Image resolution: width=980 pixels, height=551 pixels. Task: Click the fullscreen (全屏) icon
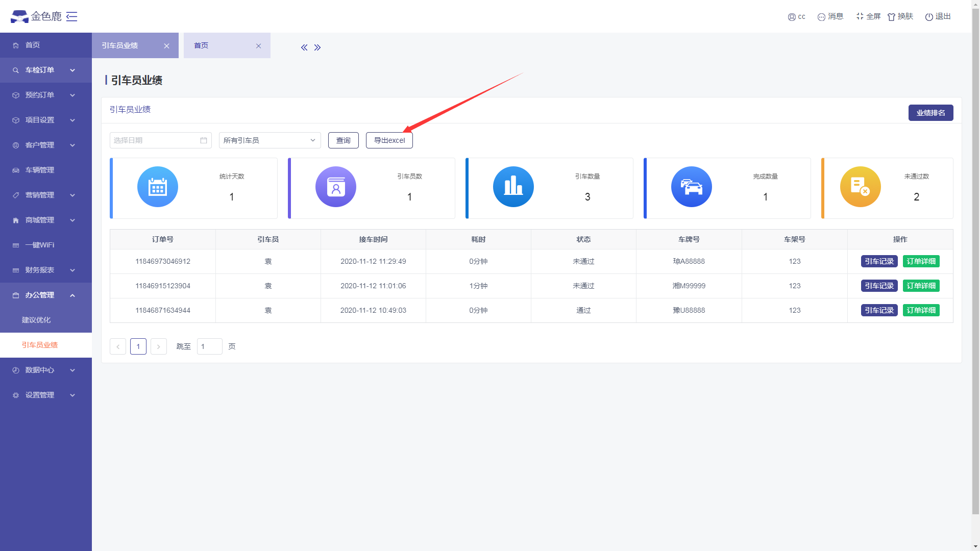(860, 16)
